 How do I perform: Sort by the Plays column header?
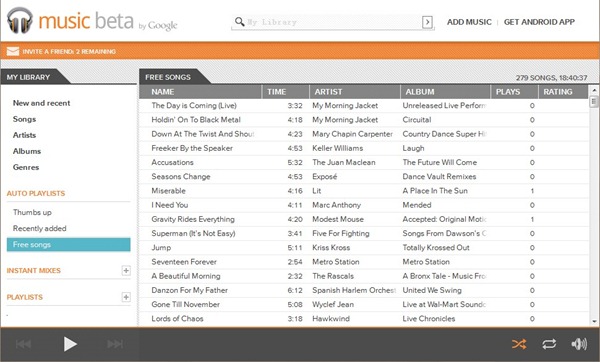click(x=514, y=92)
